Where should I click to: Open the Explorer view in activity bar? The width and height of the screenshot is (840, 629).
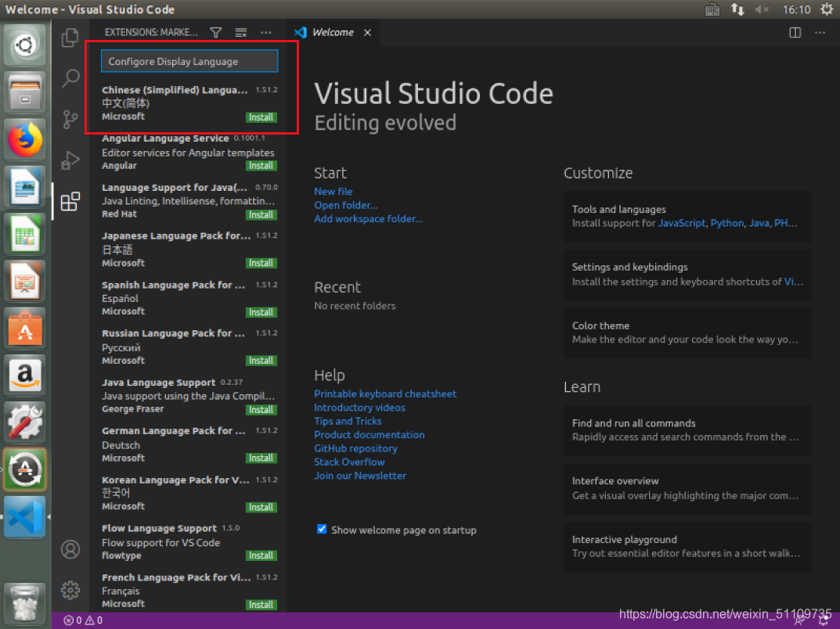(x=70, y=38)
